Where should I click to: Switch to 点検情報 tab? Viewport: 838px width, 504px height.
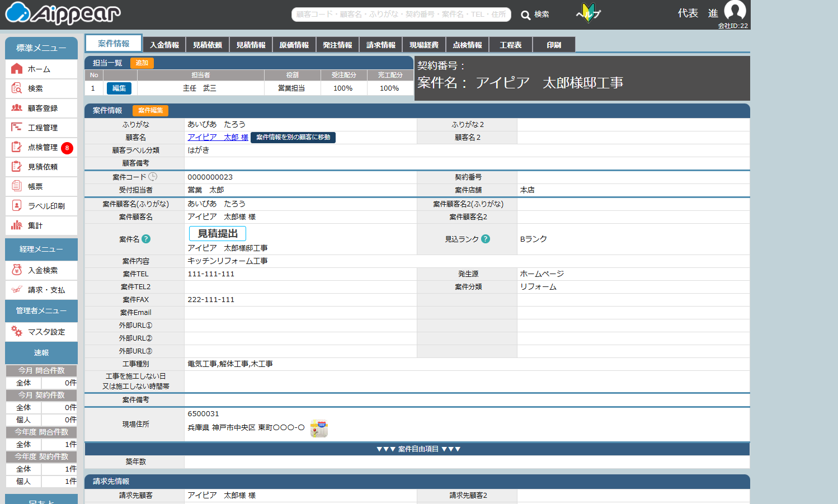pos(468,45)
